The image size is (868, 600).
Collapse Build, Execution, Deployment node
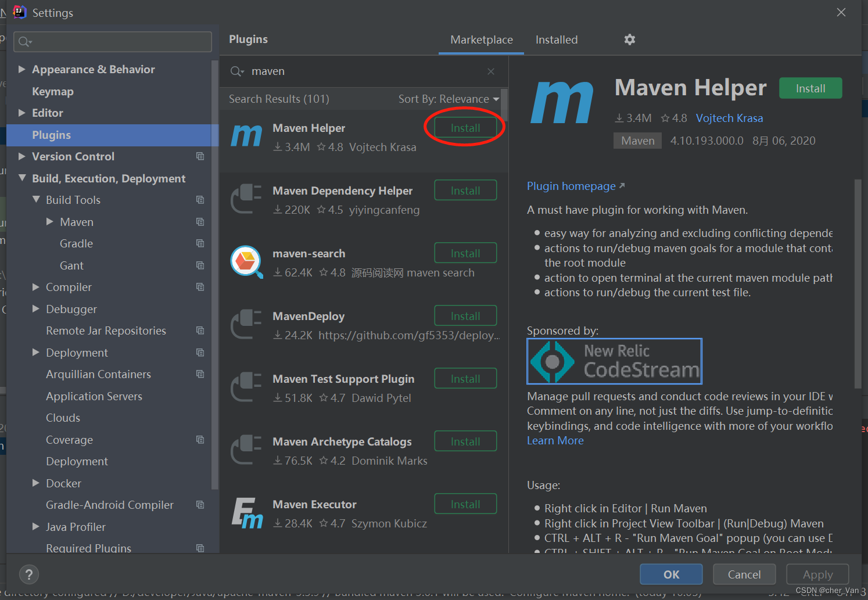tap(21, 178)
